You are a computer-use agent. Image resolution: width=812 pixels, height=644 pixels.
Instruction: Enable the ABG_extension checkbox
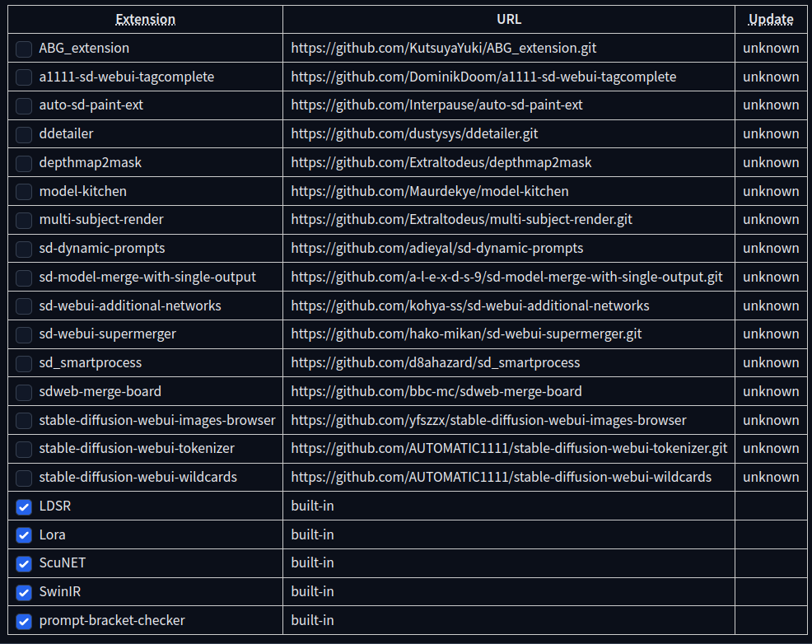(x=23, y=49)
